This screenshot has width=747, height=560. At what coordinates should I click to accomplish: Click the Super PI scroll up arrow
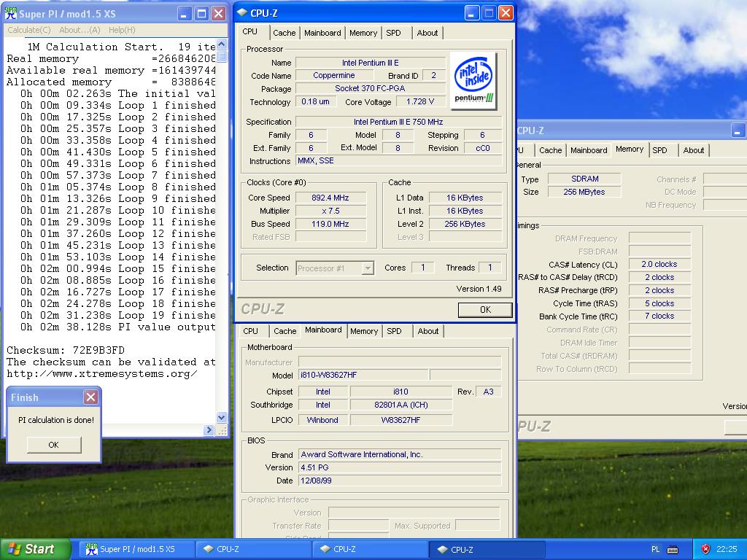(x=222, y=44)
